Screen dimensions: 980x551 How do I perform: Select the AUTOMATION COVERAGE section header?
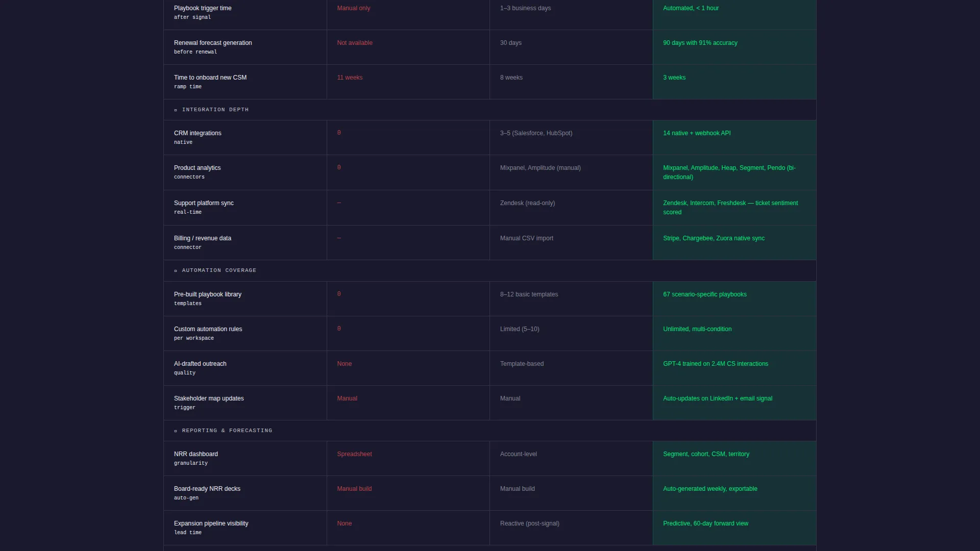pyautogui.click(x=489, y=270)
